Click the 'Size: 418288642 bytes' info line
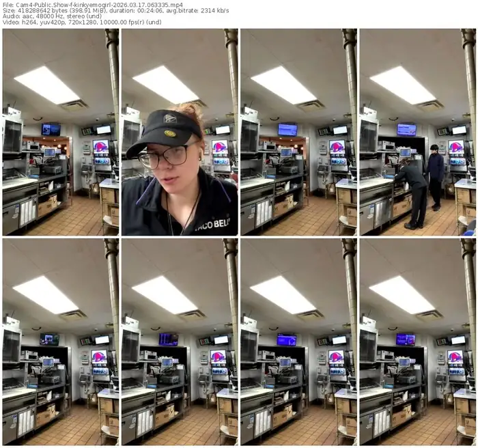 coord(116,11)
